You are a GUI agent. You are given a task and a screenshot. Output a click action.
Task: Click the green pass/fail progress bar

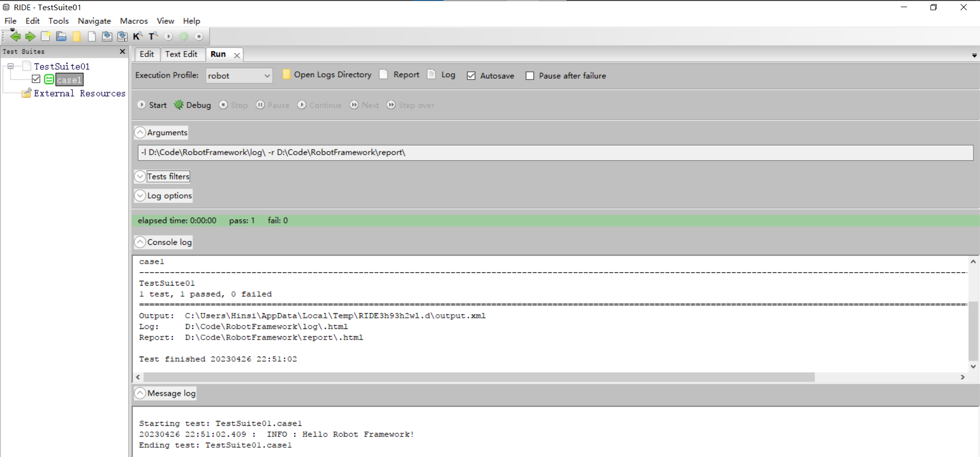point(556,220)
